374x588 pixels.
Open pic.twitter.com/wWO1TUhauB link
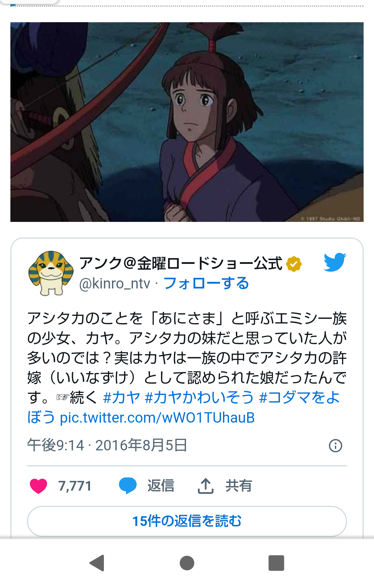pos(157,418)
